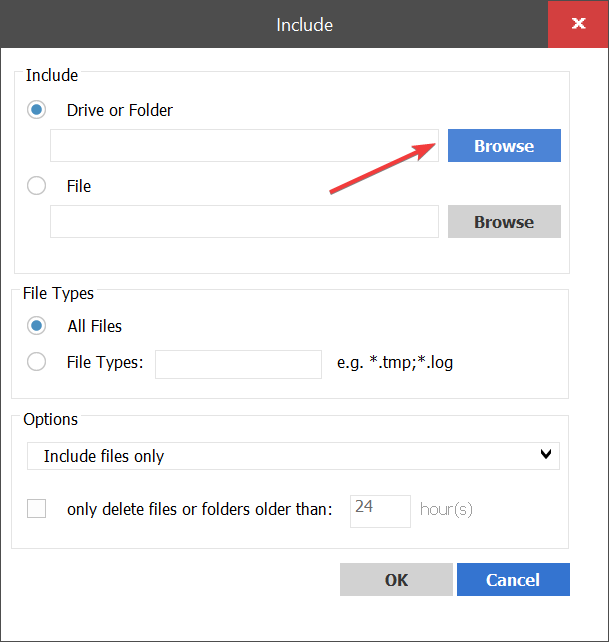Click the Drive or Folder label
The width and height of the screenshot is (609, 642).
pyautogui.click(x=120, y=110)
